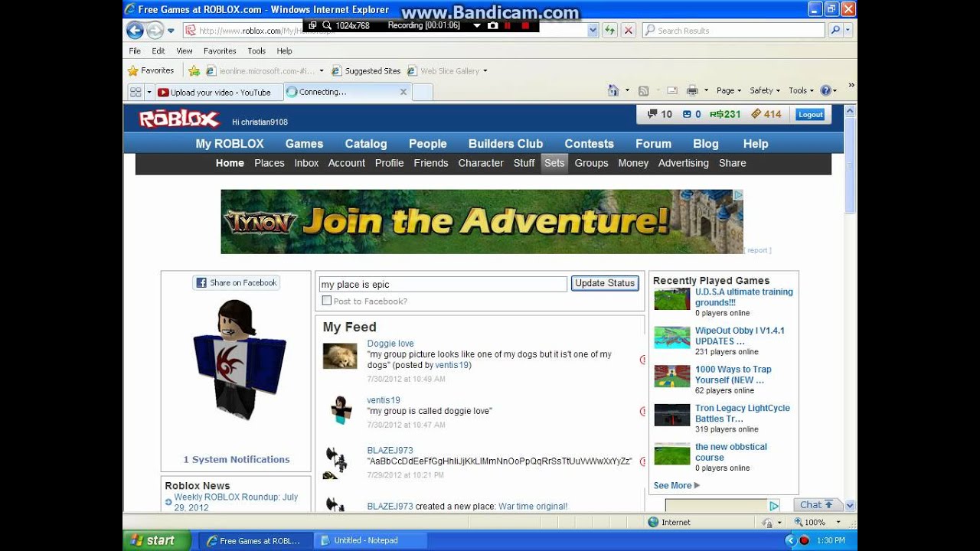Image resolution: width=980 pixels, height=551 pixels.
Task: Select Sets in the sub navigation
Action: 554,163
